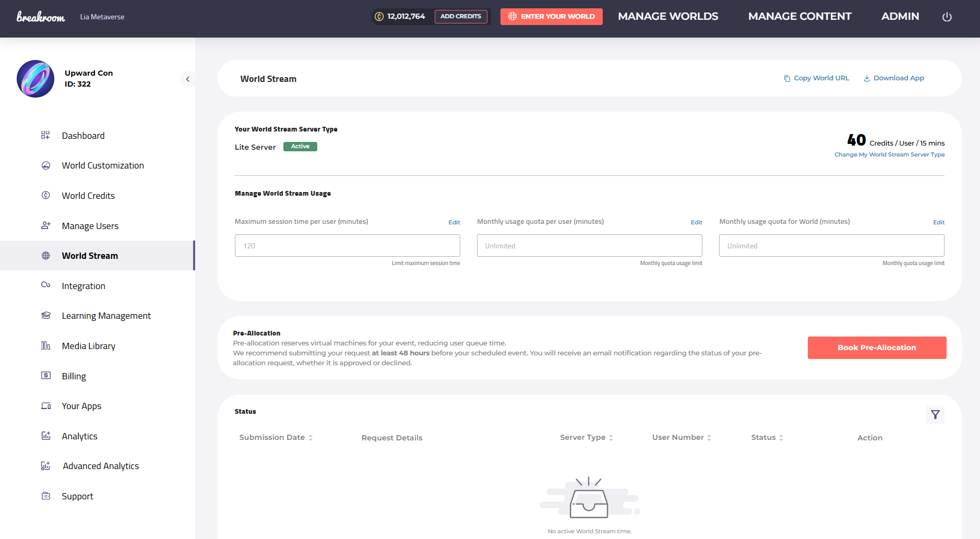Sort table by Server Type

click(x=587, y=437)
